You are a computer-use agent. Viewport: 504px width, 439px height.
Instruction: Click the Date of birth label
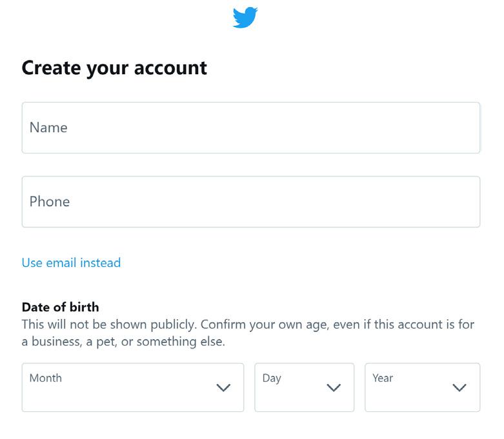pos(61,307)
